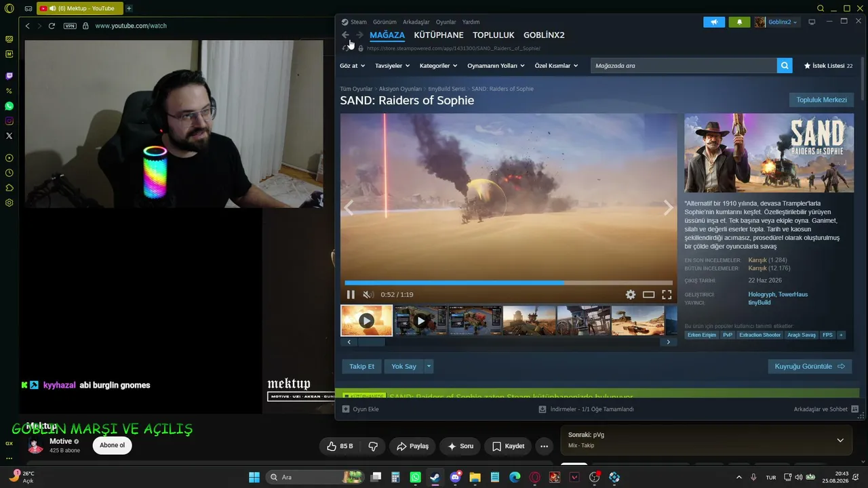Viewport: 868px width, 488px height.
Task: Open WhatsApp in the Opera sidebar
Action: point(9,106)
